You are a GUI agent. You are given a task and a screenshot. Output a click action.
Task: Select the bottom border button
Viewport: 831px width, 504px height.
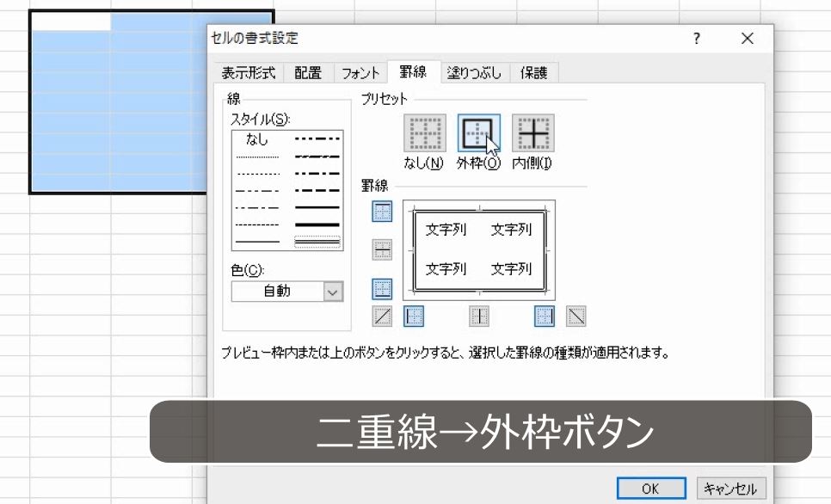click(381, 289)
